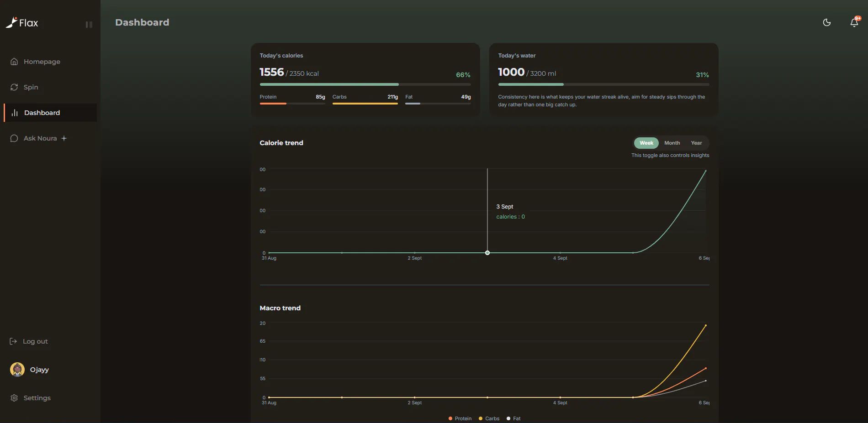868x423 pixels.
Task: Click the Ojayy username
Action: coord(39,370)
